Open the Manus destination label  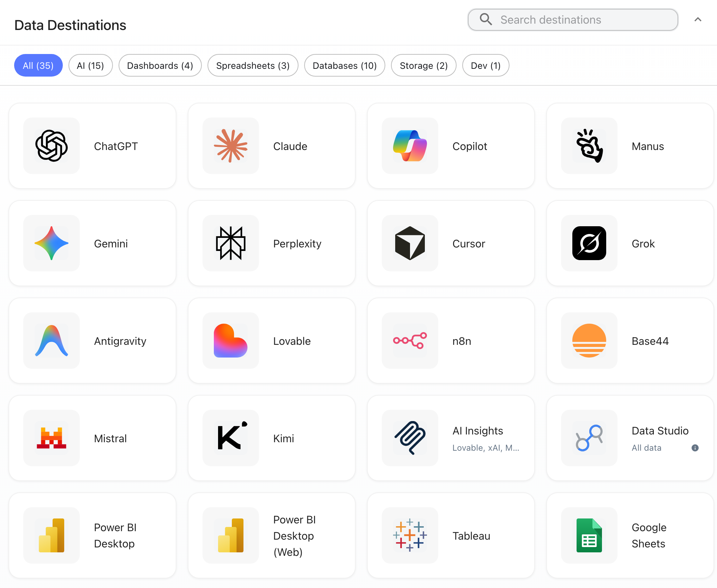(648, 146)
